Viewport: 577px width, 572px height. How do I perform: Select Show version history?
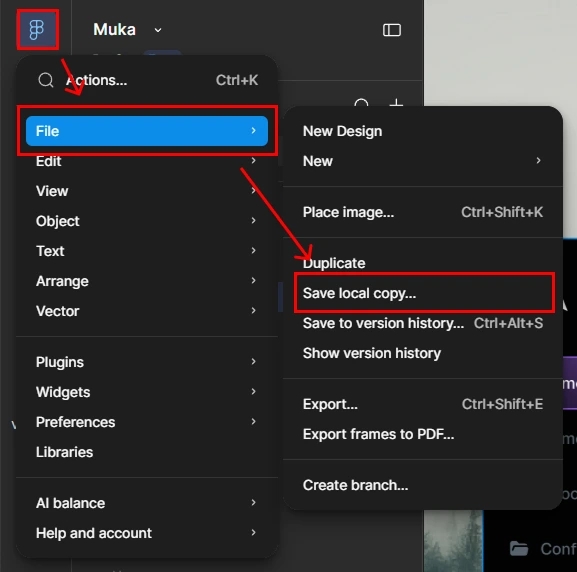[423, 353]
